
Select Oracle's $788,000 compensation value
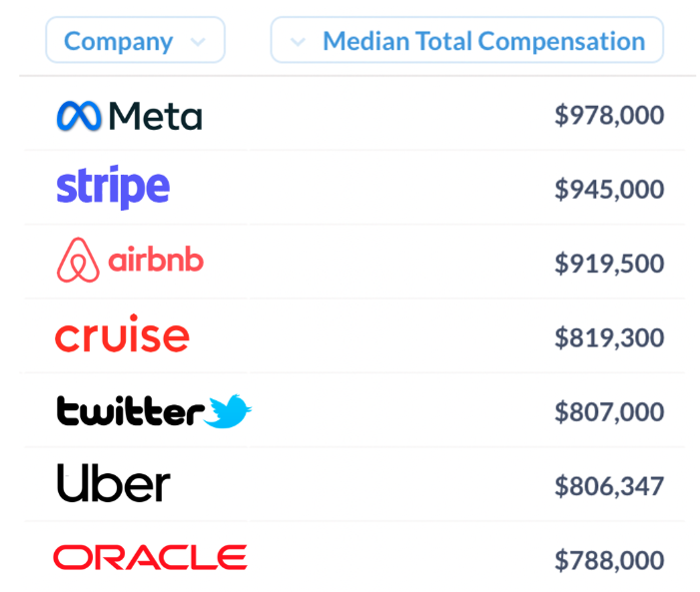[x=609, y=560]
